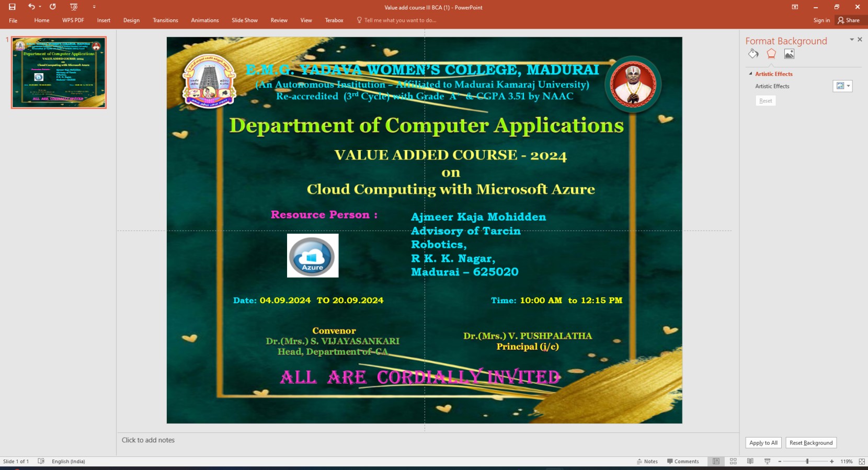868x470 pixels.
Task: Click 'Slide 1 of 1' in the status bar
Action: 16,462
